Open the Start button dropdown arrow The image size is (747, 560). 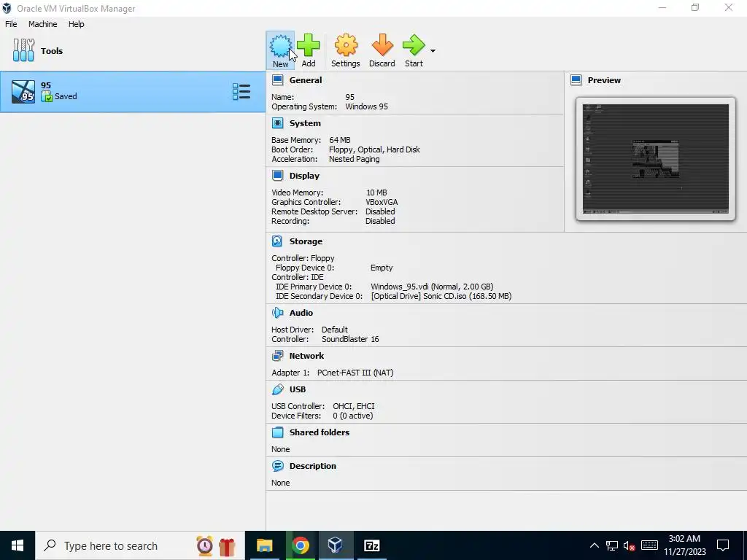pos(433,51)
